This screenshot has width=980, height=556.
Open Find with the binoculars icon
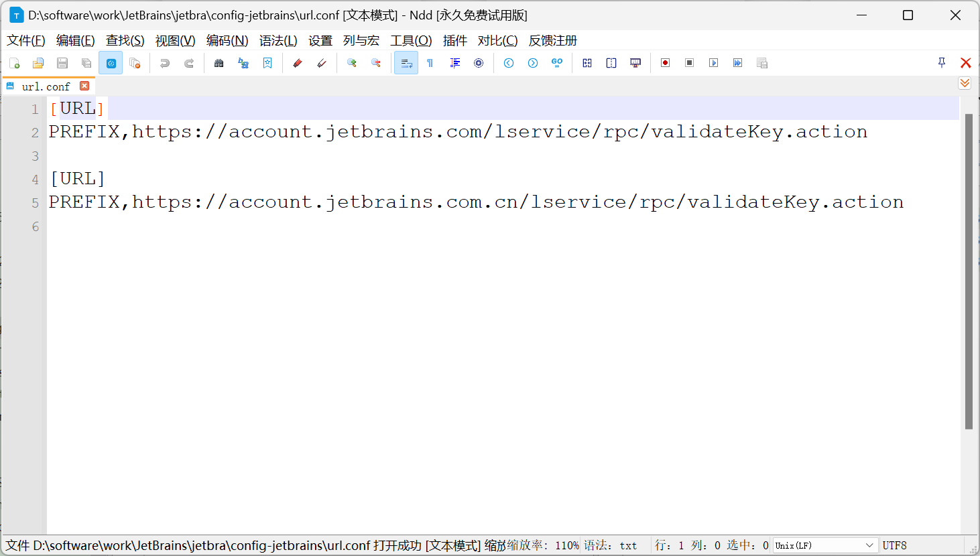pos(219,63)
